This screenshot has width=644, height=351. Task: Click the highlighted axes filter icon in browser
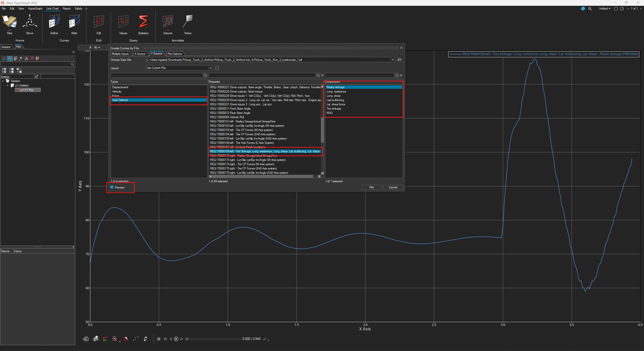[10, 59]
